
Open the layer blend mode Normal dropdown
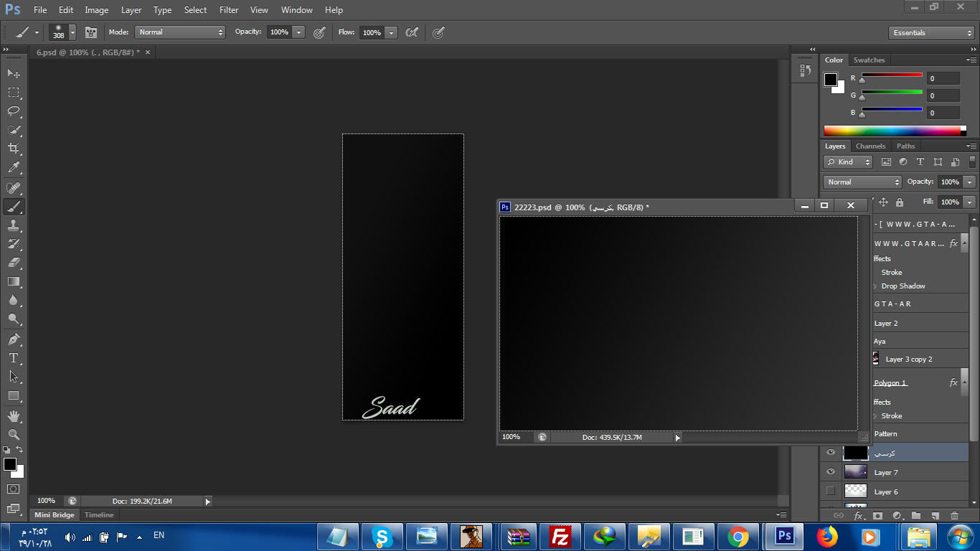click(862, 182)
